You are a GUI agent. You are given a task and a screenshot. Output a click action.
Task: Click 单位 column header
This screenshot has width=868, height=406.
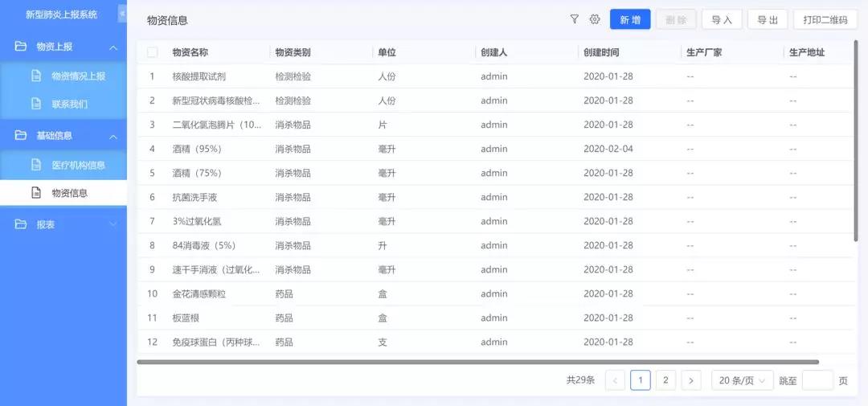point(387,52)
